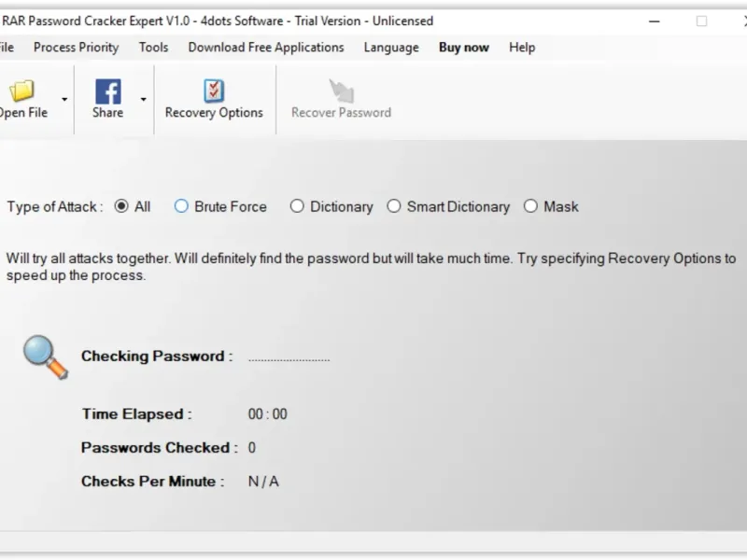Click the Recover Password icon
The height and width of the screenshot is (560, 747).
coord(341,91)
